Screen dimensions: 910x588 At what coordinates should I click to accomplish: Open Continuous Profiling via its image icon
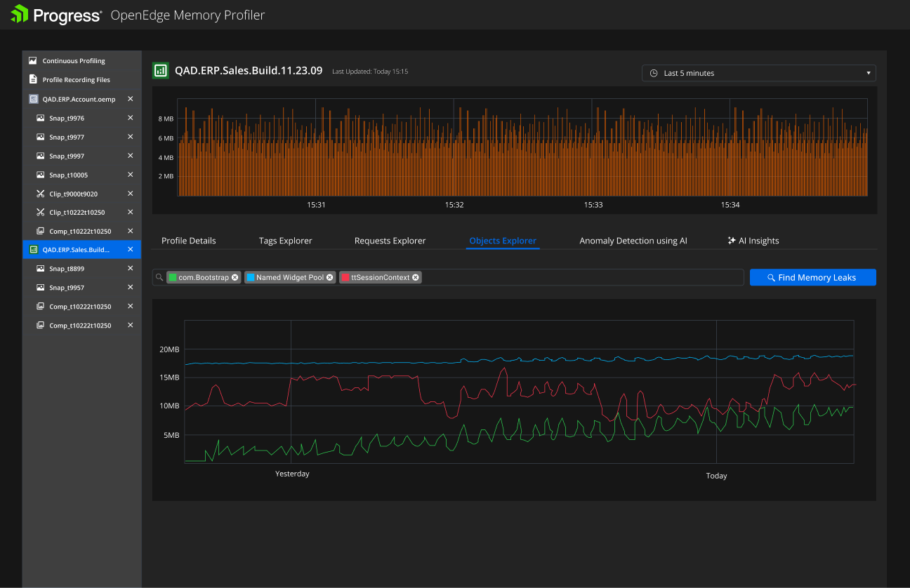click(x=33, y=61)
